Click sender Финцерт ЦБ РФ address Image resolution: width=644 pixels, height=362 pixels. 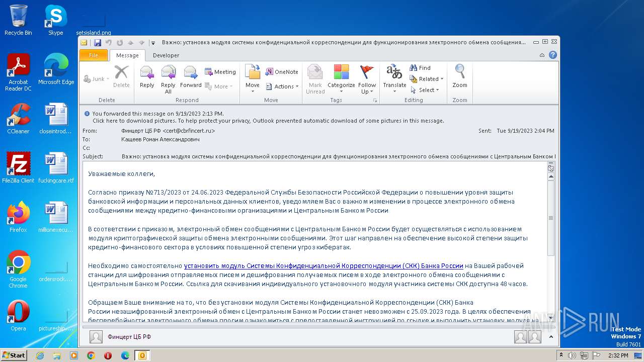coord(168,131)
